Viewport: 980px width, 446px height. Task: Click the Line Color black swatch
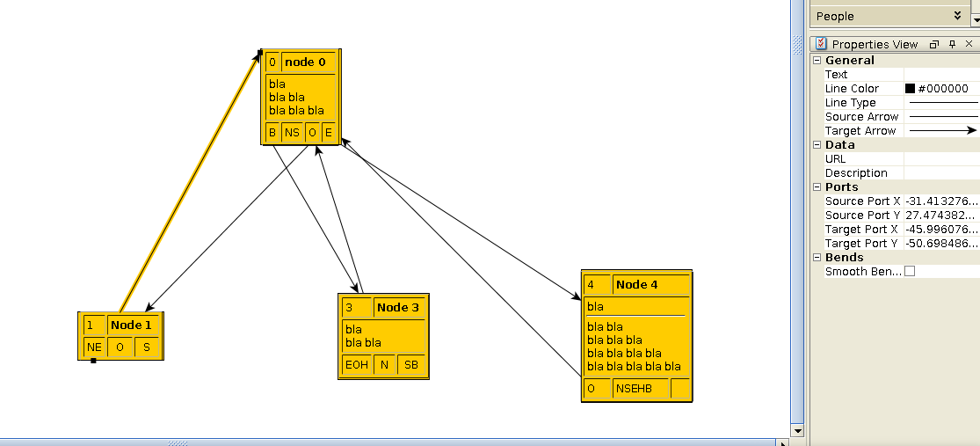(x=911, y=89)
